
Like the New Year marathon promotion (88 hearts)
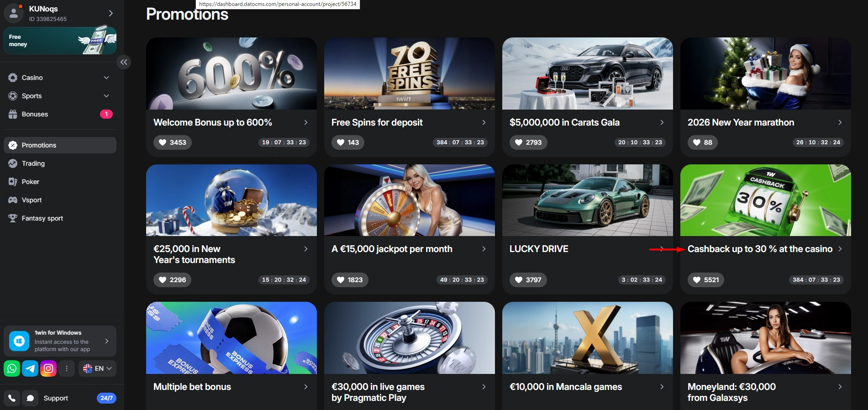[703, 142]
